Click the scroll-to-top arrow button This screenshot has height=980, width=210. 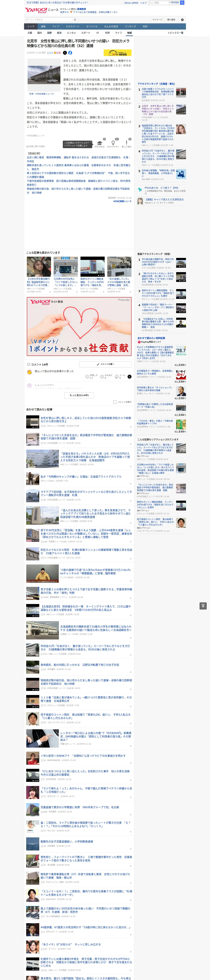[203, 606]
